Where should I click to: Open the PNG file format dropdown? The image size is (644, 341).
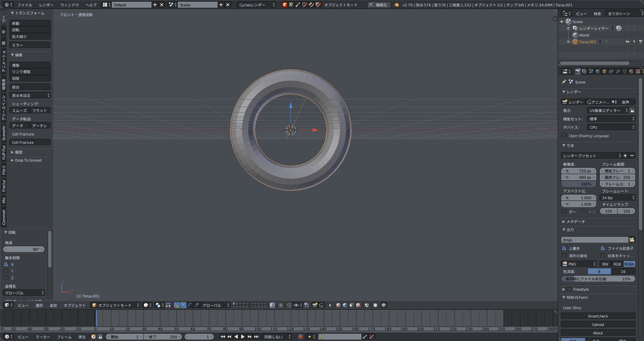[x=579, y=264]
